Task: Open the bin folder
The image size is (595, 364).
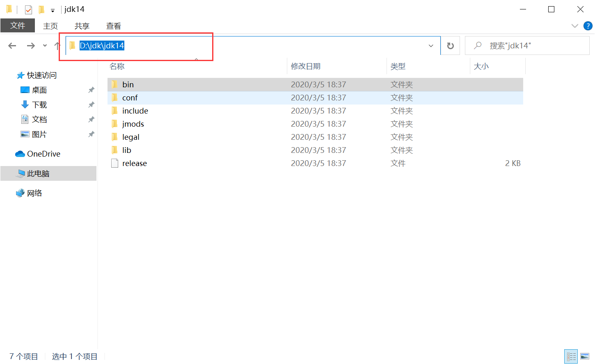Action: [x=127, y=84]
